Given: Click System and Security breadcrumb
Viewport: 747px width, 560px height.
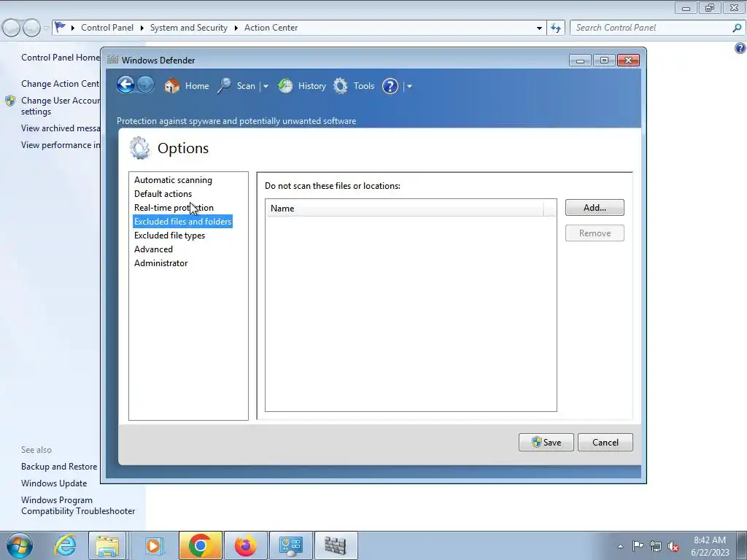Looking at the screenshot, I should 189,28.
